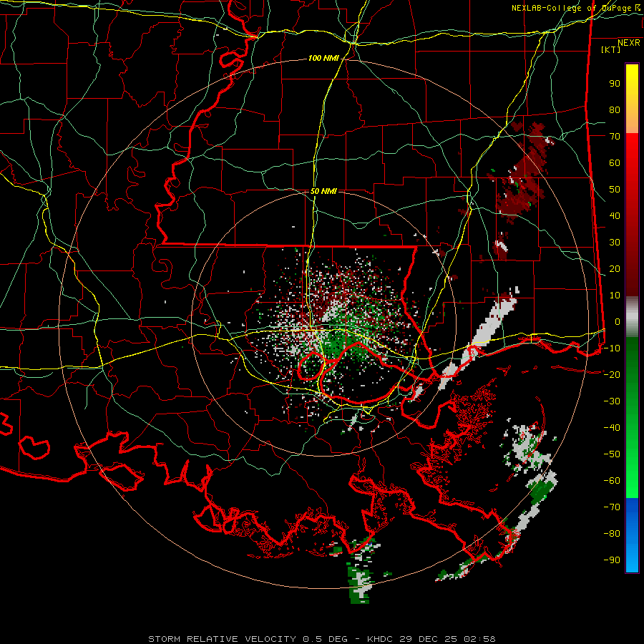Screen dimensions: 644x644
Task: Click the -60 legend value
Action: coord(612,481)
